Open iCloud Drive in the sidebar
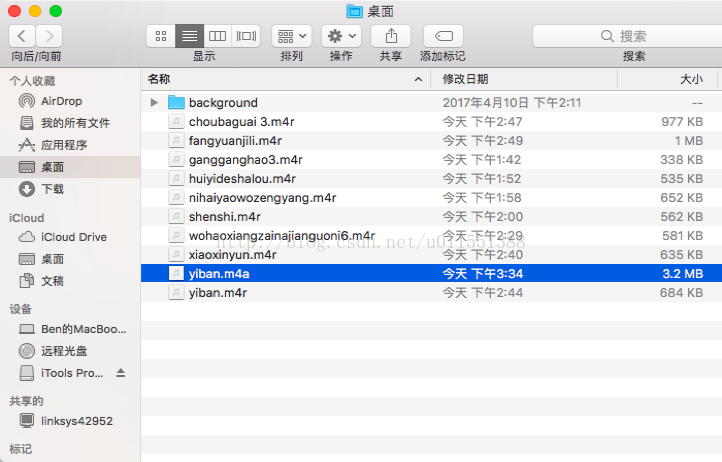 point(70,237)
